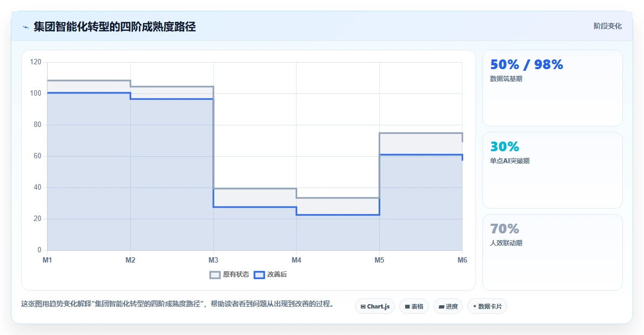Screen dimensions: 644x335
Task: Select the 表格 tag
Action: [x=414, y=306]
